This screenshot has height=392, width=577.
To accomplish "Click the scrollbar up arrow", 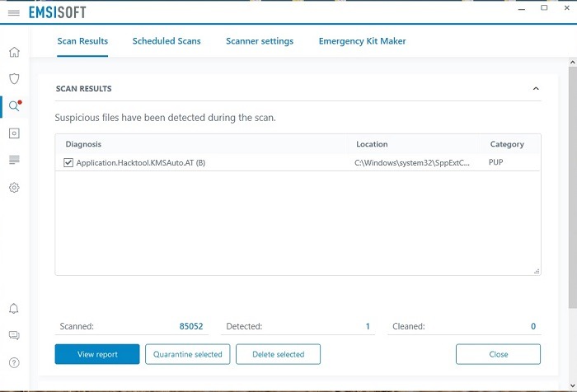I will [x=573, y=62].
